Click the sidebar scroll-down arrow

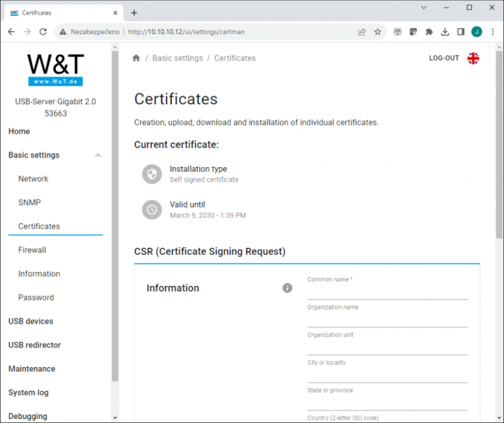click(115, 418)
